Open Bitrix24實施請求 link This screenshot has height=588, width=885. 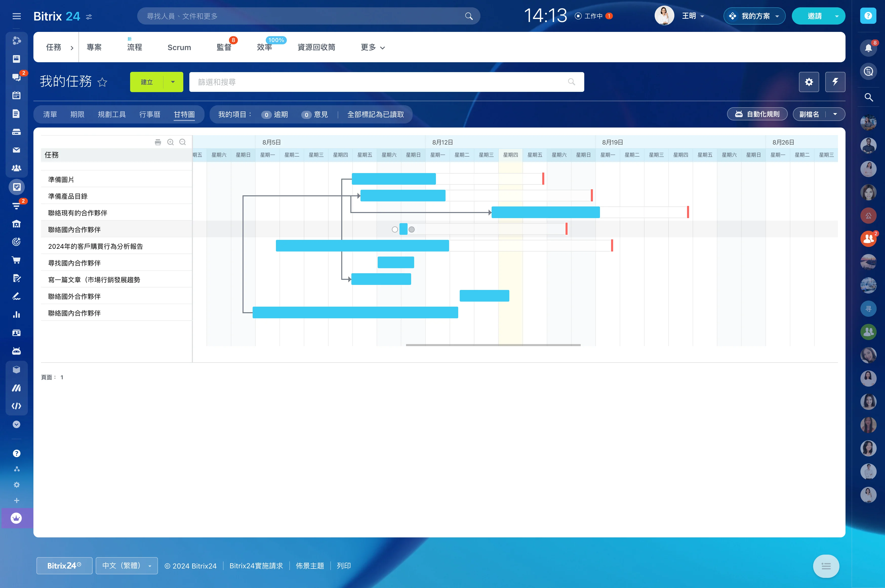(x=256, y=565)
